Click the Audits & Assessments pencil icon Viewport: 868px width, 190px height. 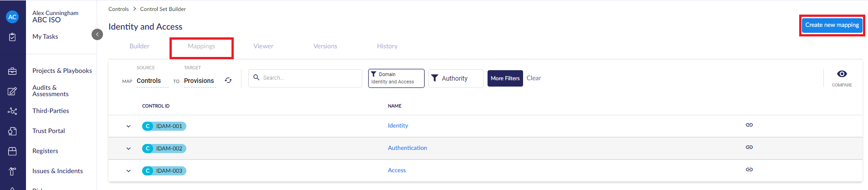coord(12,91)
